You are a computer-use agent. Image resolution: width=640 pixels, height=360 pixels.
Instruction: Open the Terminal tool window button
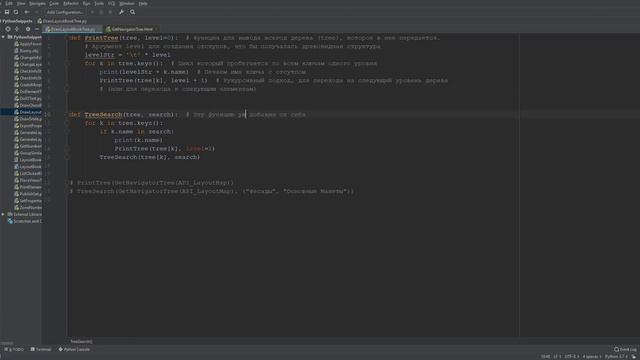tap(41, 349)
